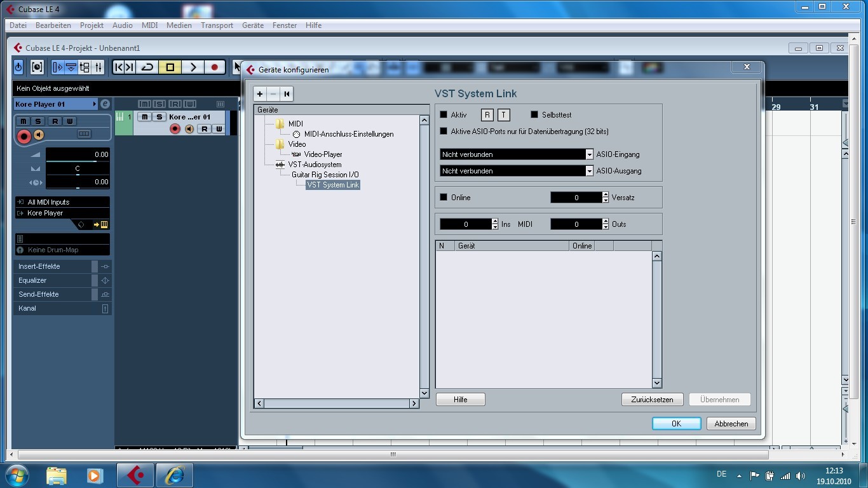Open the Keine Drum-Map selector

62,250
